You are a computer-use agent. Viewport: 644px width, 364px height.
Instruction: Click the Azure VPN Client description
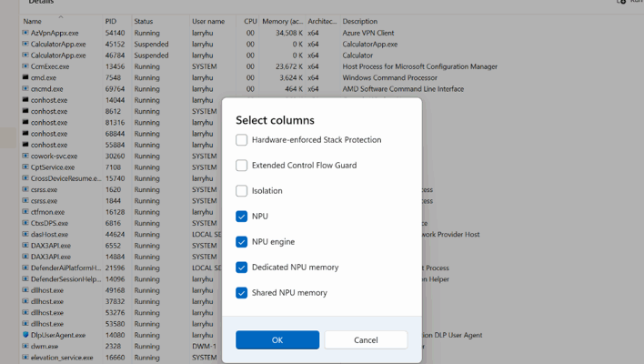[x=368, y=33]
